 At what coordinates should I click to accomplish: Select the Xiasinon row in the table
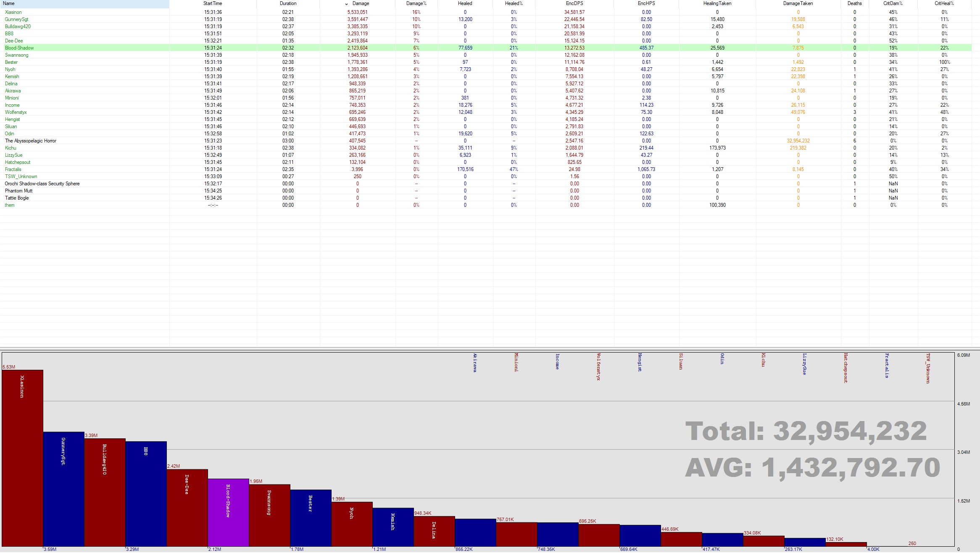(13, 12)
